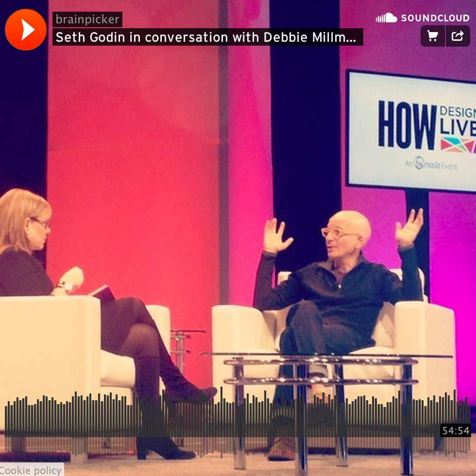Seek to one quarter through the waveform
The width and height of the screenshot is (476, 476).
pos(121,413)
